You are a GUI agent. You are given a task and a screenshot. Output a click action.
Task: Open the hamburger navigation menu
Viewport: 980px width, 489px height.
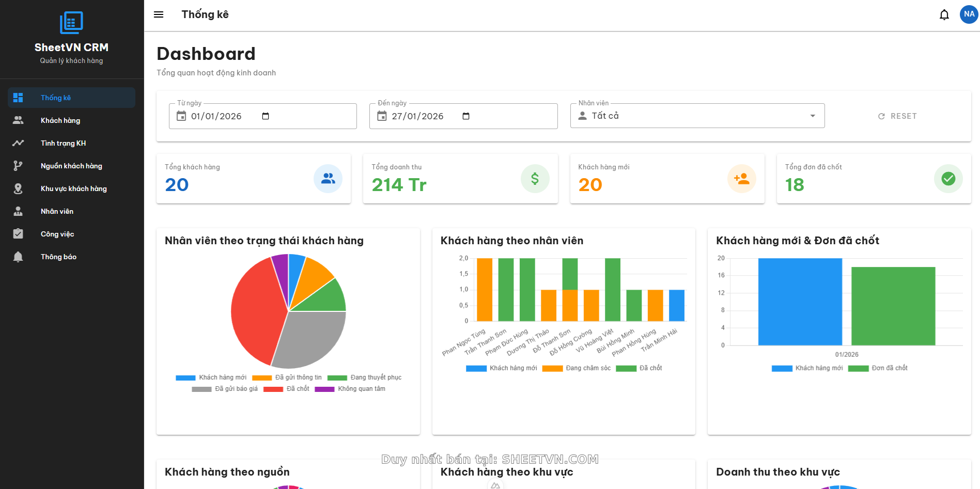coord(158,14)
